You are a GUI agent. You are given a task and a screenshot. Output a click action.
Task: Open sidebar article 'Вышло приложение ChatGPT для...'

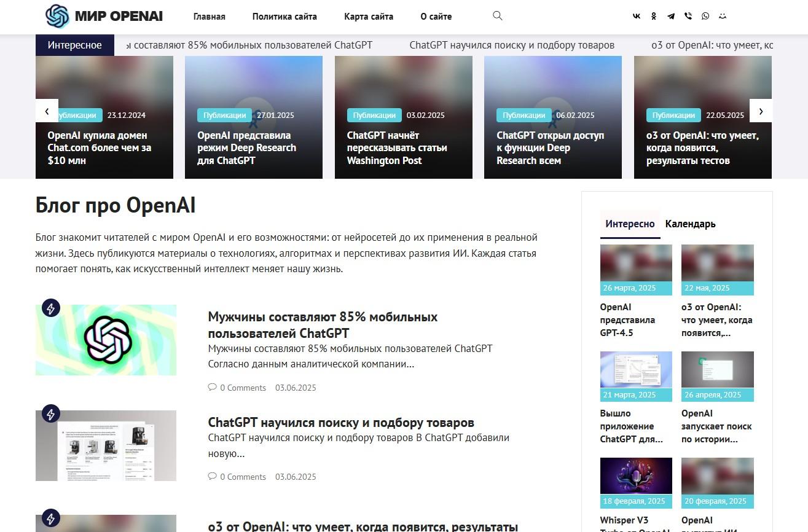(x=632, y=426)
